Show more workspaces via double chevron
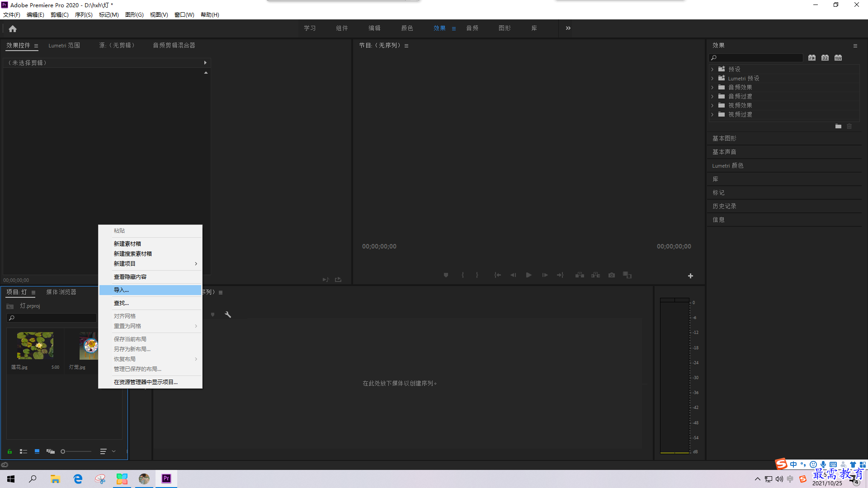Screen dimensions: 868x488 pos(568,28)
